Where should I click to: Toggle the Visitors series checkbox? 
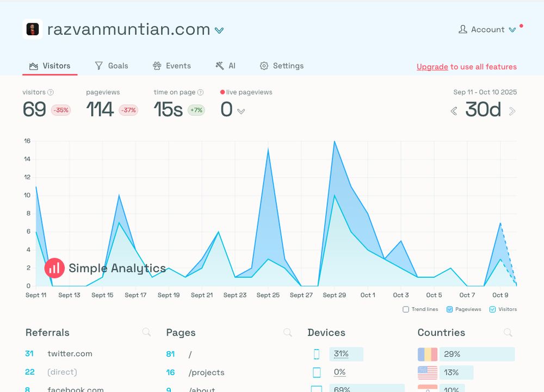[x=492, y=309]
